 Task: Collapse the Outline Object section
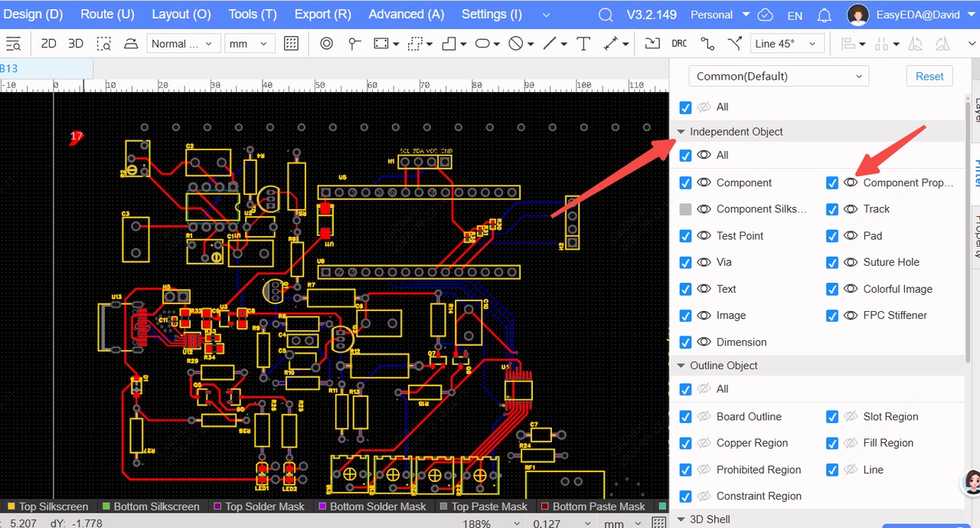point(681,366)
